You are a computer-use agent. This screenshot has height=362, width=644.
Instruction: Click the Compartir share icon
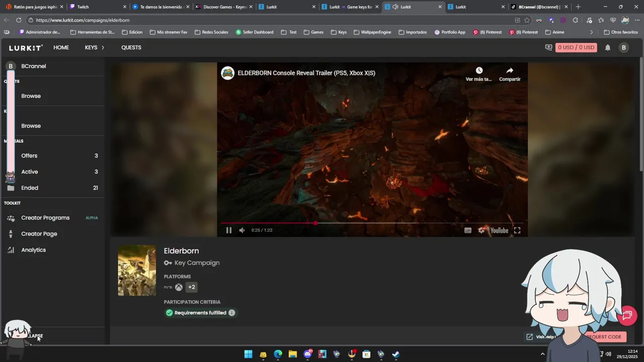(510, 70)
